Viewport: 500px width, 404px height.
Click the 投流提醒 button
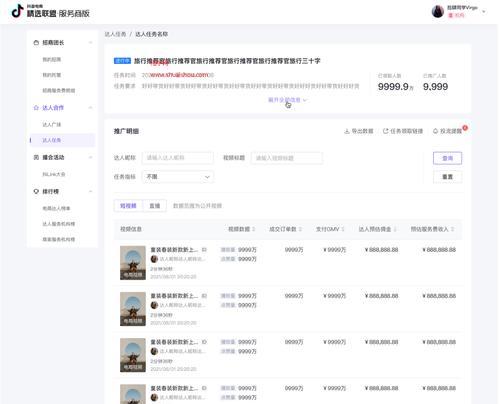click(447, 131)
